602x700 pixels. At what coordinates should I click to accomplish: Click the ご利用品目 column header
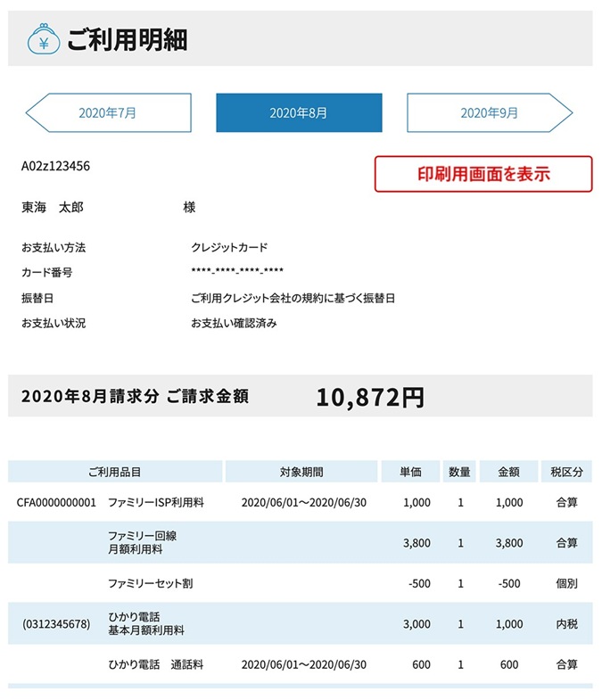[115, 472]
